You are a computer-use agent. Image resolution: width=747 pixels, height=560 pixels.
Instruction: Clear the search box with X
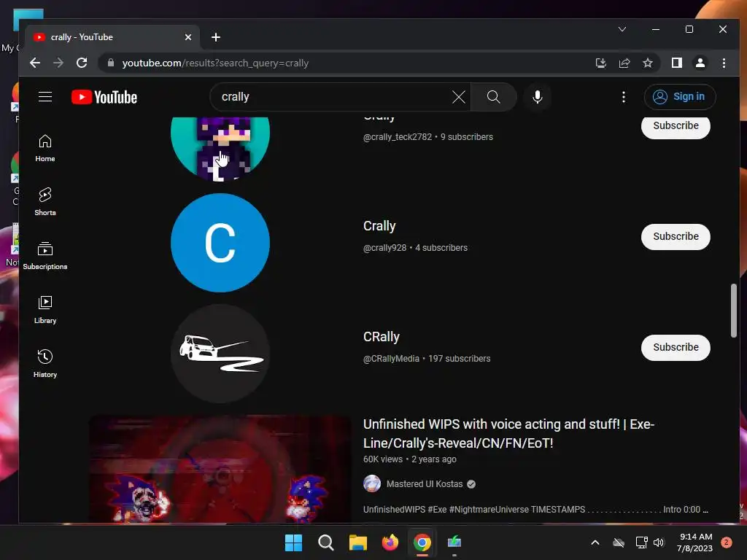click(458, 97)
